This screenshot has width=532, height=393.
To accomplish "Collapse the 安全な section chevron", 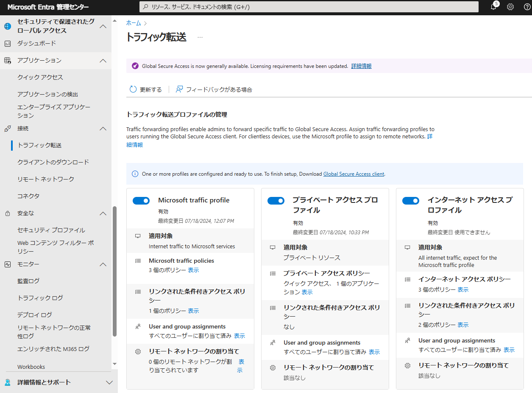I will tap(103, 213).
